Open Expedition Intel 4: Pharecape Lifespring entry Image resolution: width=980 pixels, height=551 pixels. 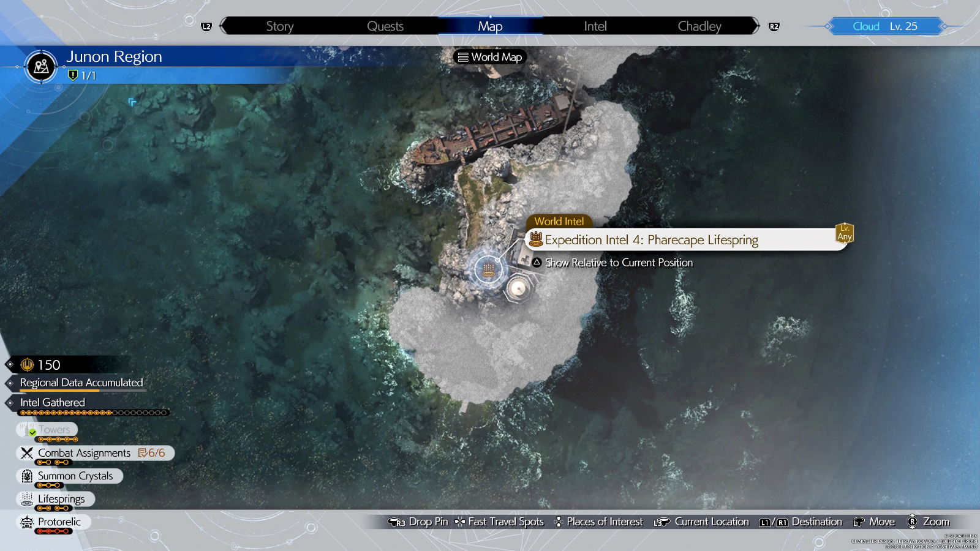tap(687, 239)
